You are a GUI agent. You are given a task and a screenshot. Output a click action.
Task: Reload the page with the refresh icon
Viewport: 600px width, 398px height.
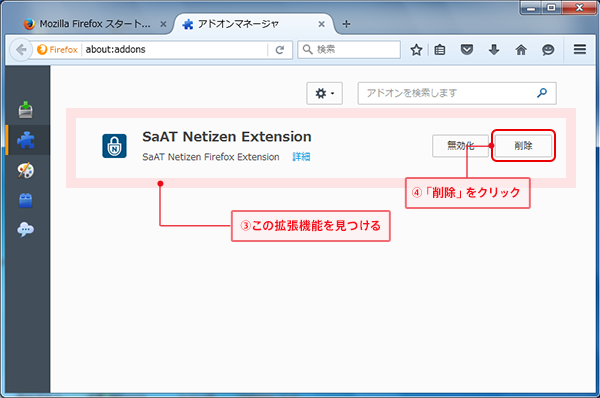point(280,50)
